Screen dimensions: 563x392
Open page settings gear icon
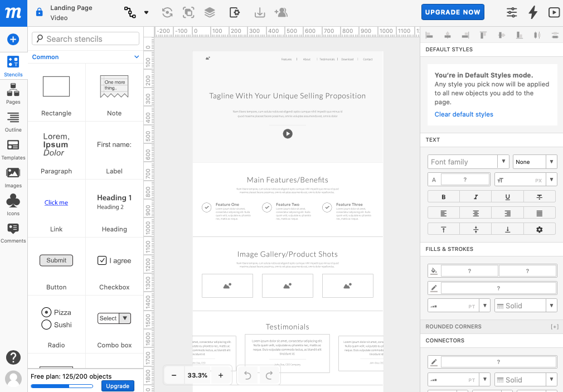coord(235,13)
